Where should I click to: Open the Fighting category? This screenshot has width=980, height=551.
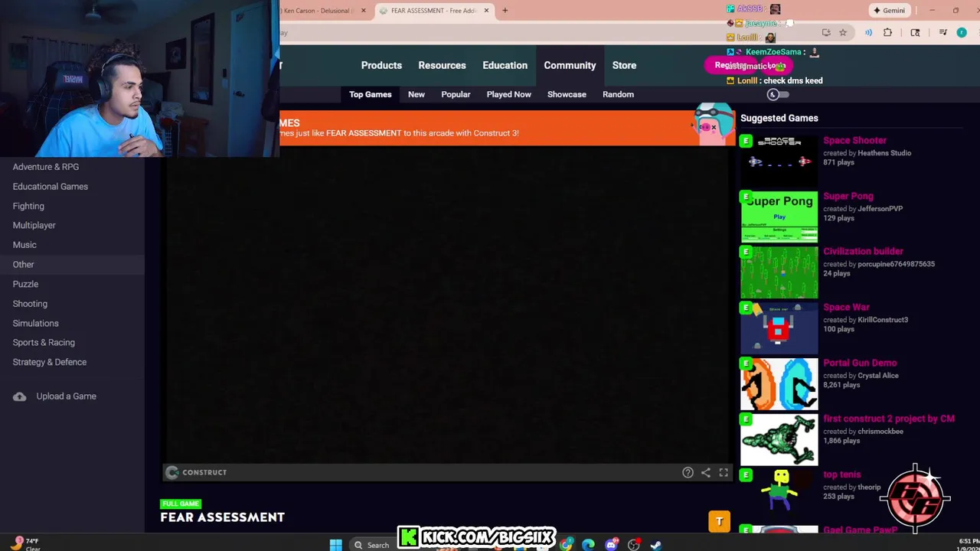point(28,206)
